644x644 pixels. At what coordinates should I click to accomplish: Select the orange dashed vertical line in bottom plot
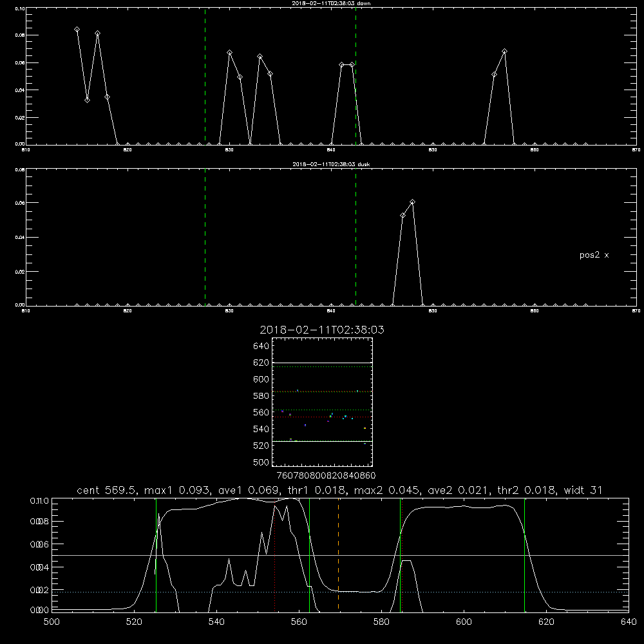pos(339,554)
